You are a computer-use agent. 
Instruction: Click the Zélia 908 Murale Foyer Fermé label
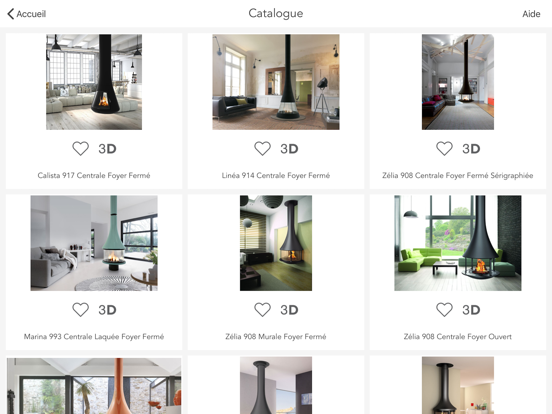276,337
